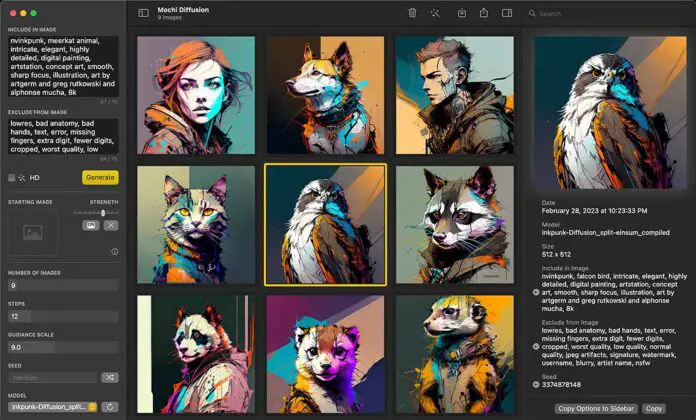Clear the starting image with X button
This screenshot has width=696, height=420.
pyautogui.click(x=110, y=226)
